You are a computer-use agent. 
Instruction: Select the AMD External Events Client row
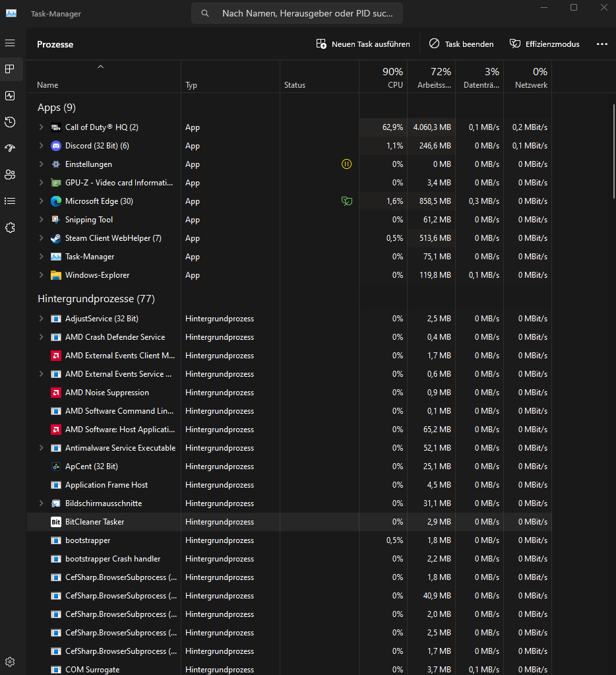point(289,356)
